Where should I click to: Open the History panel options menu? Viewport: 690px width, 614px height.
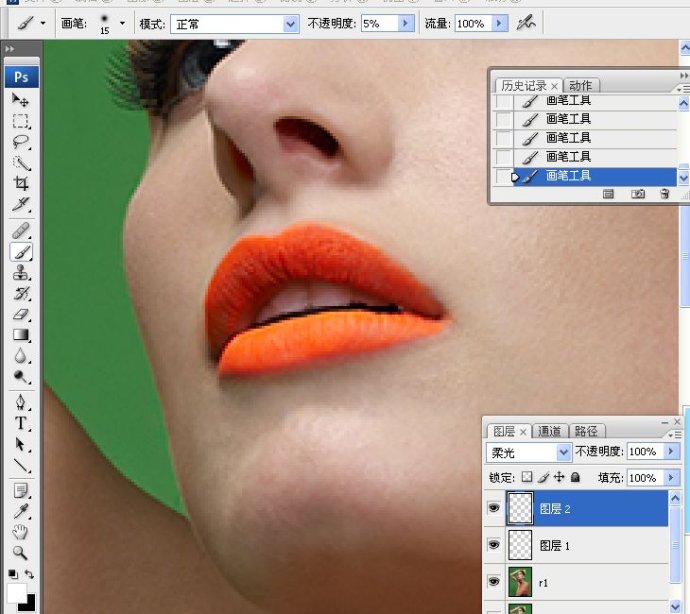tap(685, 89)
